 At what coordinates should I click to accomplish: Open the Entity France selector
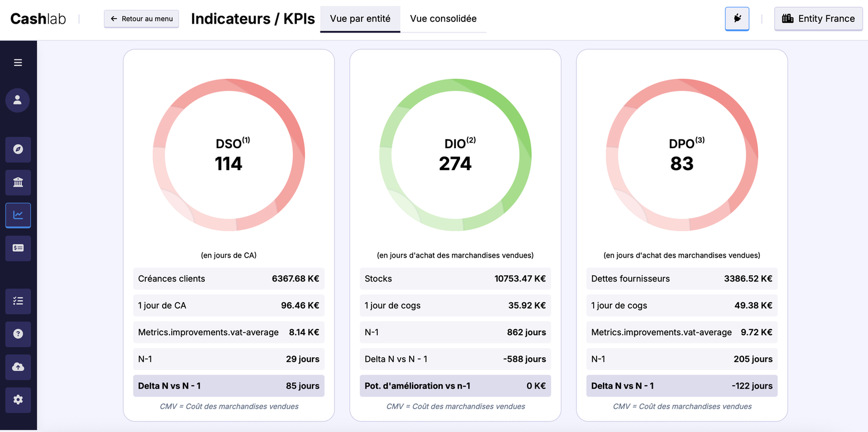[818, 19]
